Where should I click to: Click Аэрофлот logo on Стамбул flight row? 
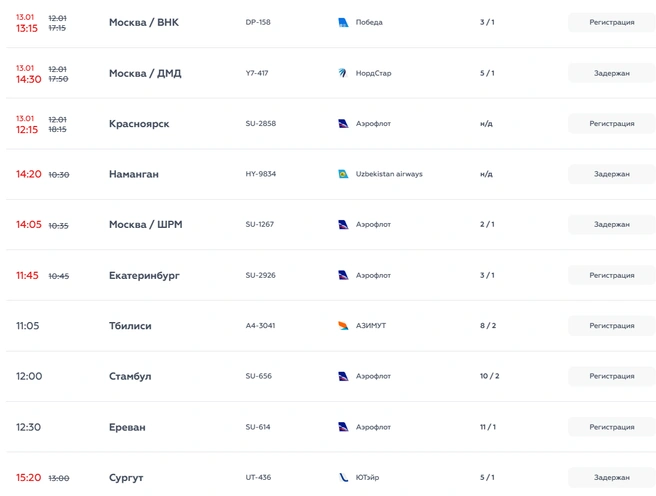343,376
